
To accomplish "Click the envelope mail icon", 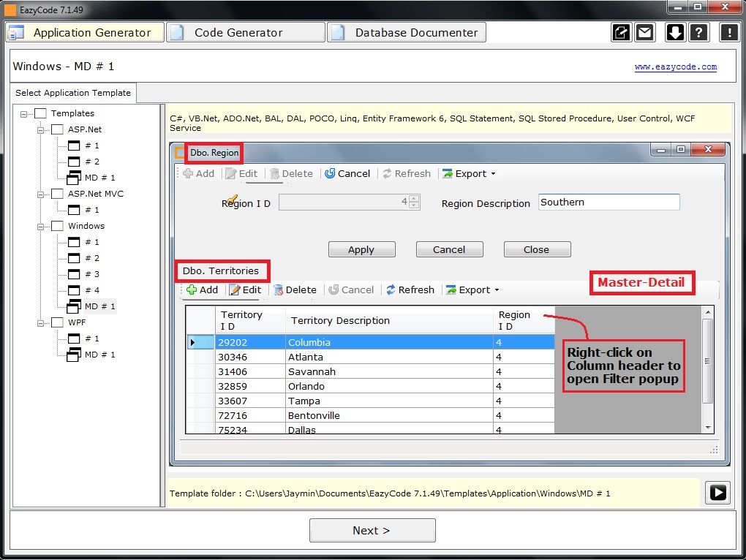I will [x=644, y=32].
